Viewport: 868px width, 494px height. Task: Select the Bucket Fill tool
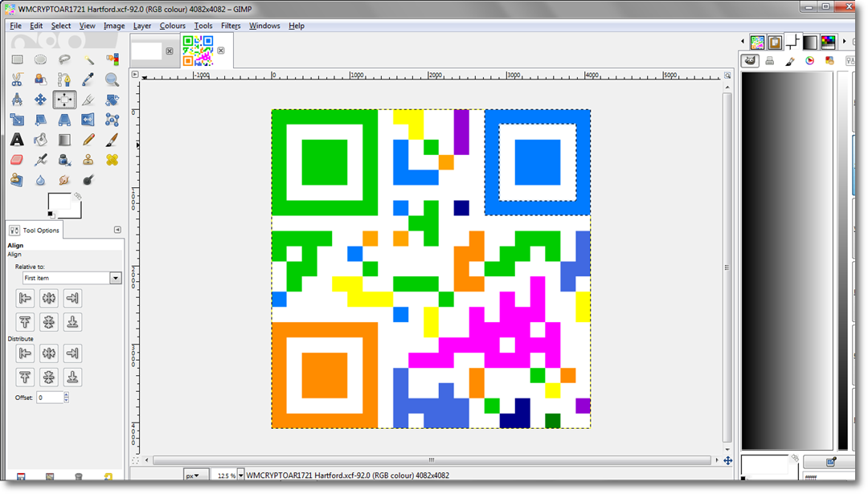pos(40,140)
